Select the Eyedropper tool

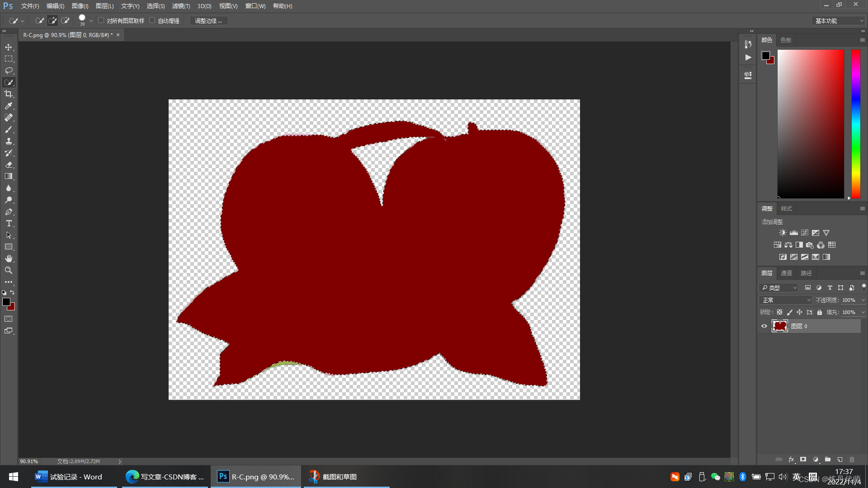(x=9, y=106)
